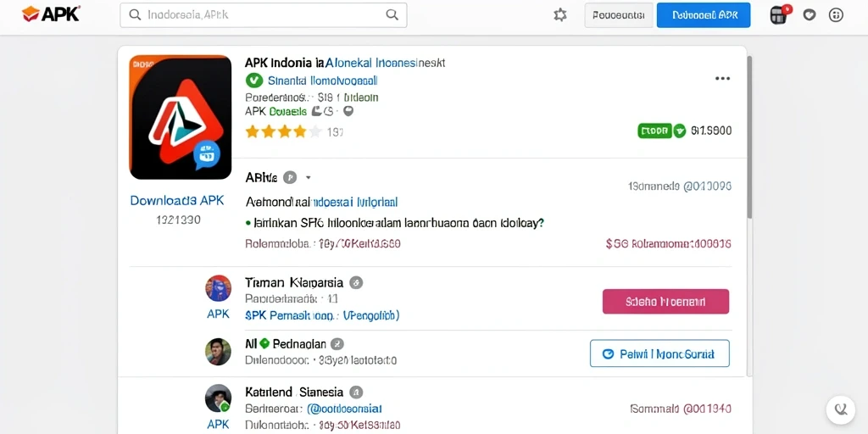Click the magnifier icon at search field's left end
Viewport: 868px width, 434px height.
[135, 15]
